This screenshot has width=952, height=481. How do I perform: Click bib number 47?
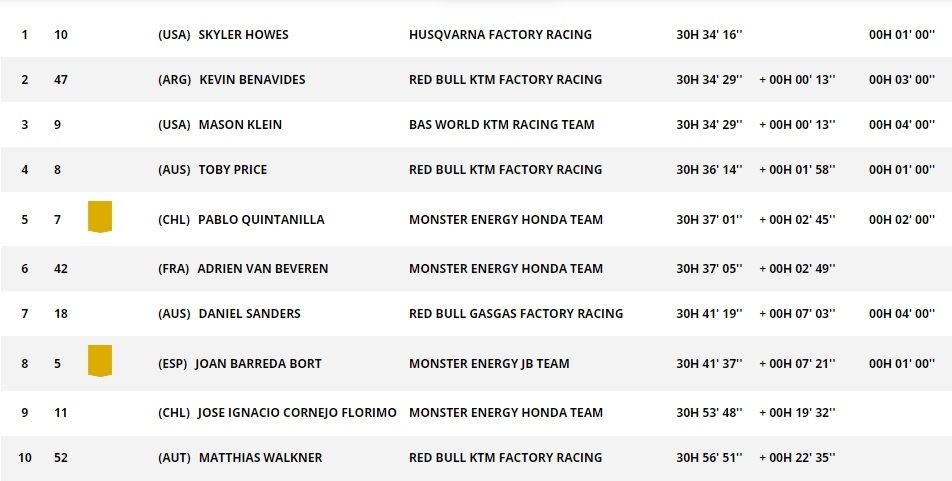point(61,80)
